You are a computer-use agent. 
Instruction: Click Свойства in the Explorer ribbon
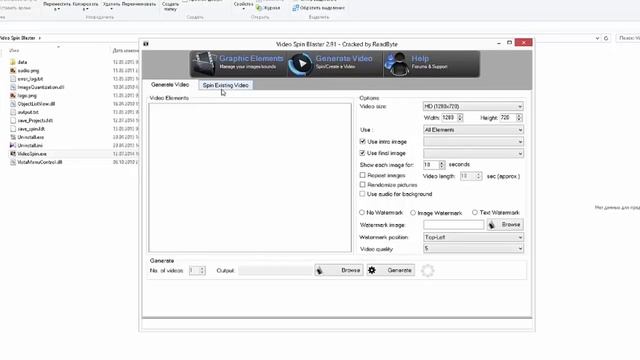(243, 4)
